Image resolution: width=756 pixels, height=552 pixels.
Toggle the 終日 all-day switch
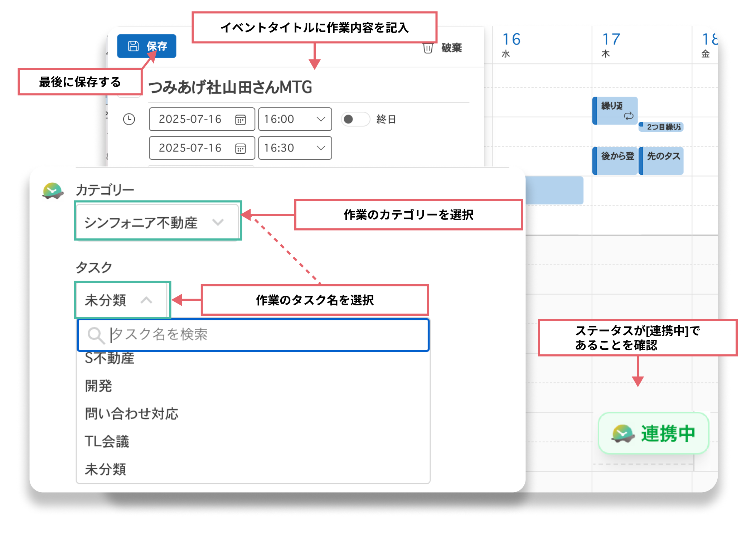pyautogui.click(x=355, y=119)
